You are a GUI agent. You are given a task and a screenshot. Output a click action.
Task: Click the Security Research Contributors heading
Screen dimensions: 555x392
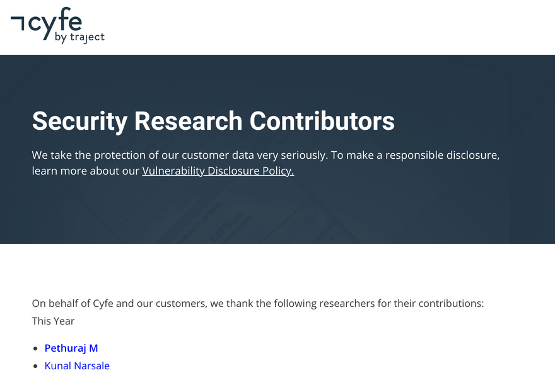point(213,122)
